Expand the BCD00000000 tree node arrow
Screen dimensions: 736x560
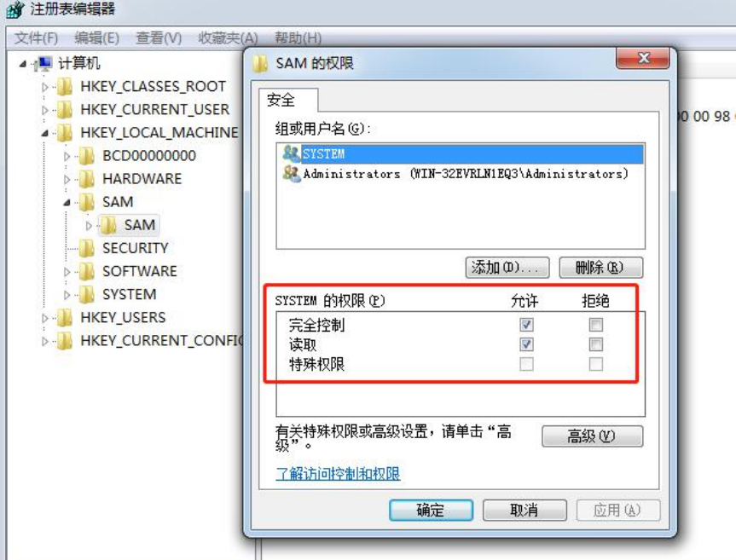[67, 156]
